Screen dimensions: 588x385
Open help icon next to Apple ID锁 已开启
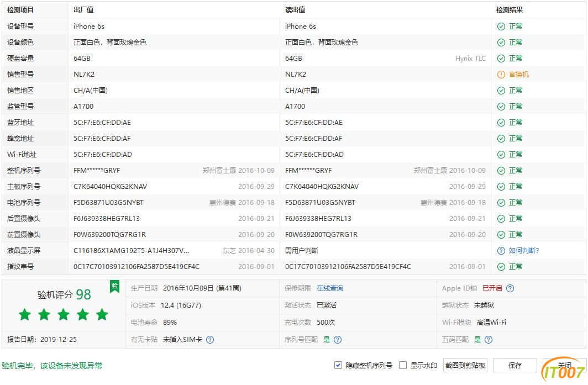pyautogui.click(x=510, y=288)
